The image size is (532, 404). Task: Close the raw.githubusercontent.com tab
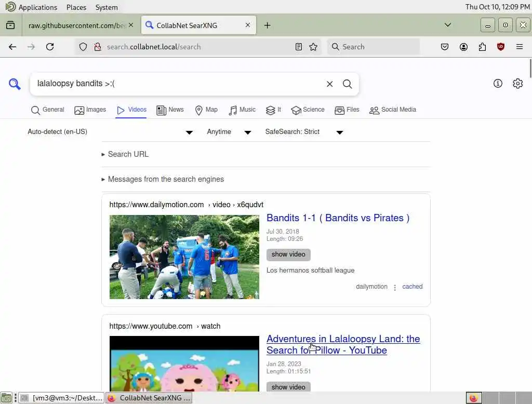tap(131, 25)
